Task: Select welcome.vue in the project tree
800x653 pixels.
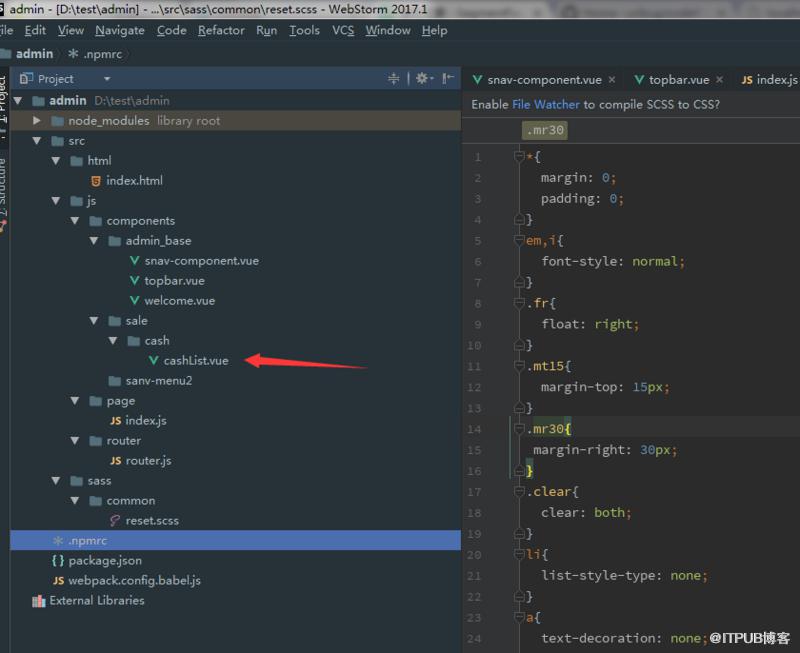Action: pyautogui.click(x=179, y=300)
